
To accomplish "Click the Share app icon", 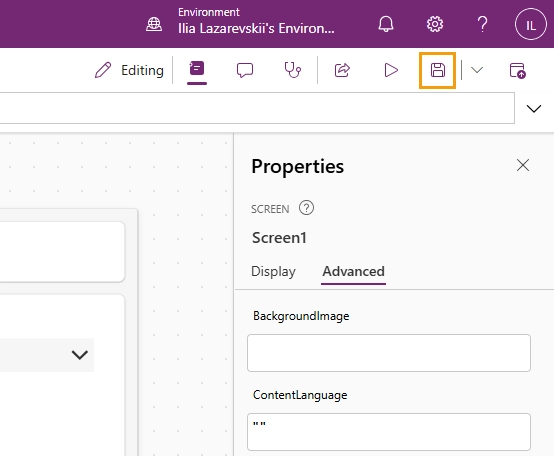I will (342, 70).
